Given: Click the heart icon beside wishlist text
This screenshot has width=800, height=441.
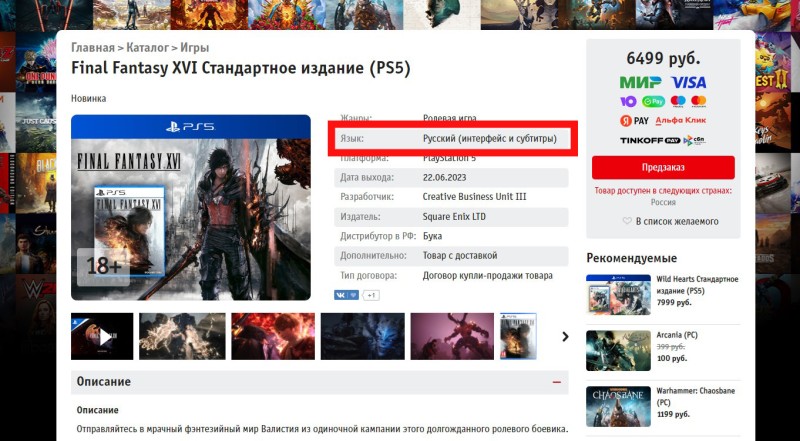Looking at the screenshot, I should [x=627, y=221].
